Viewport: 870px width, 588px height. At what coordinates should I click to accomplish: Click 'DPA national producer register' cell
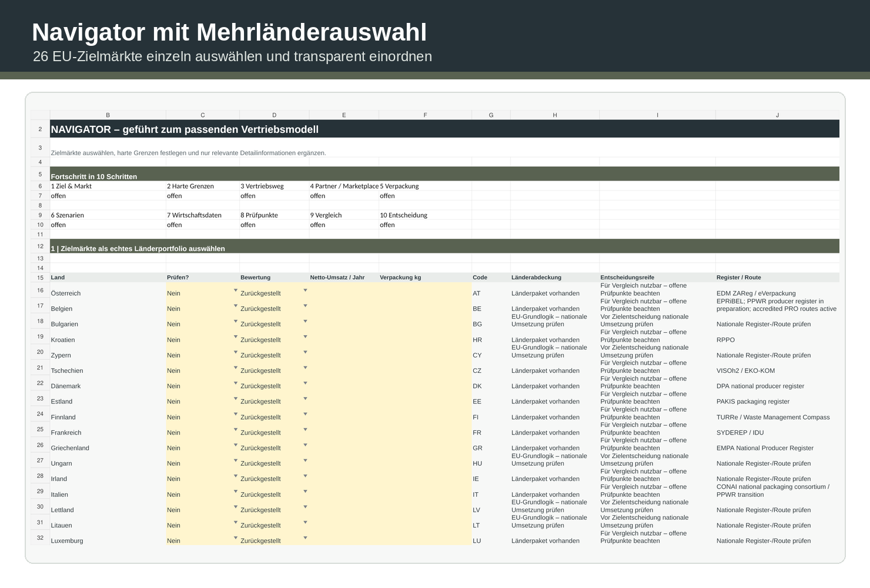[x=777, y=383]
